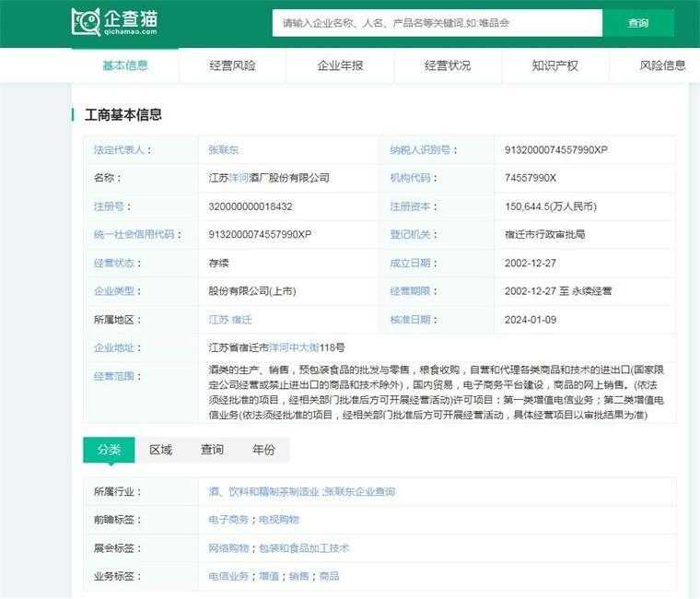The height and width of the screenshot is (599, 700).
Task: Open the 网络购物 exhibition tag
Action: 229,548
